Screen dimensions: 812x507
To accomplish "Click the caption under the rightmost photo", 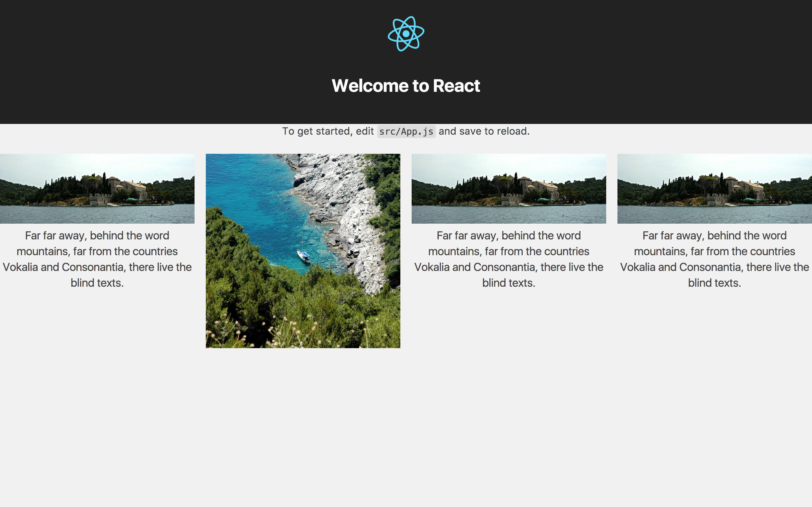I will (x=714, y=259).
